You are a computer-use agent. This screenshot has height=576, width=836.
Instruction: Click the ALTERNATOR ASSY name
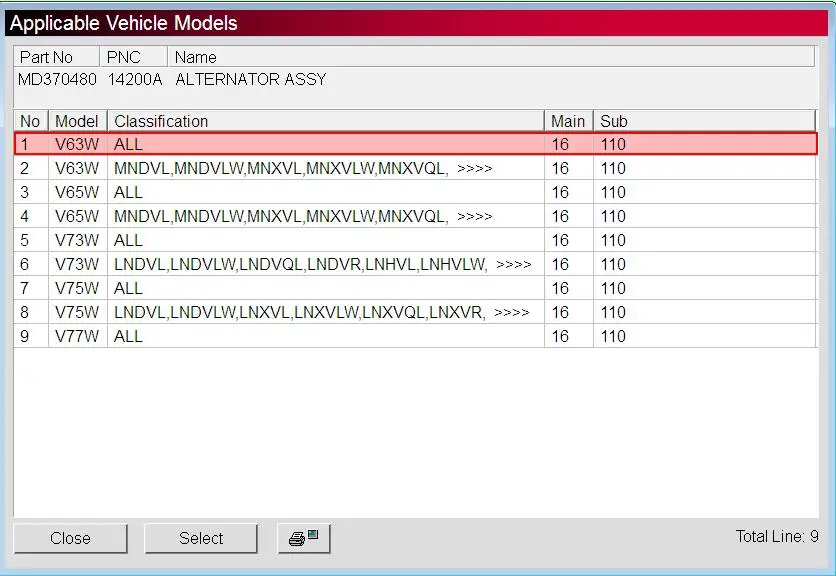coord(251,79)
